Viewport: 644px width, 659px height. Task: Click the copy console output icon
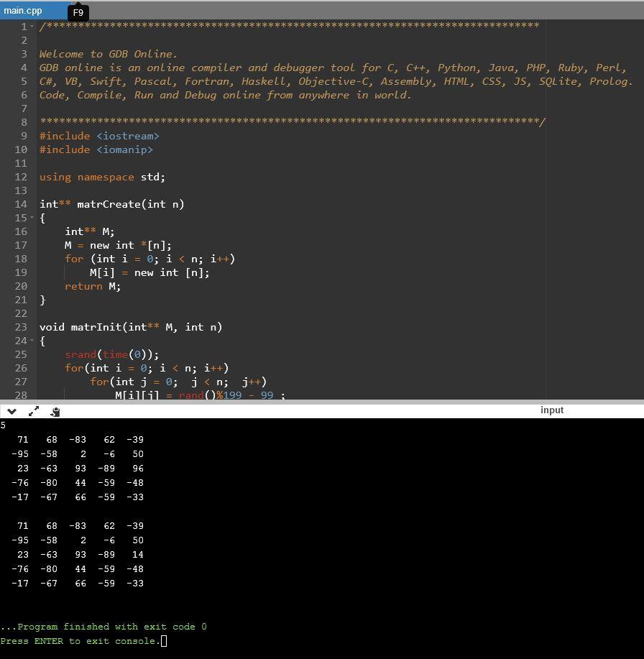tap(55, 411)
